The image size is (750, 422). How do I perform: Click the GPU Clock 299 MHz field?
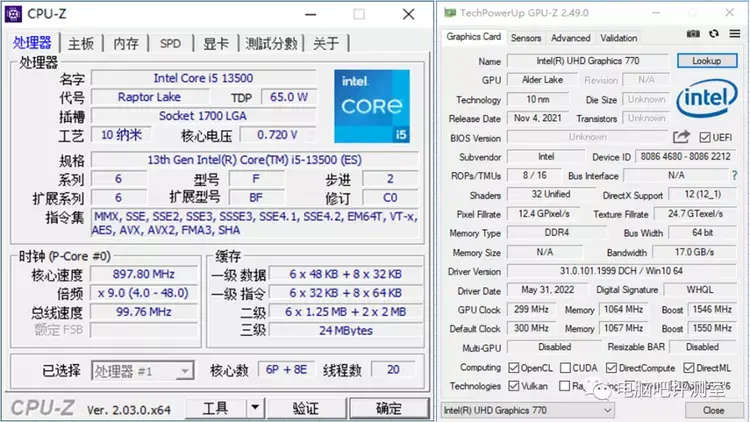pyautogui.click(x=531, y=310)
